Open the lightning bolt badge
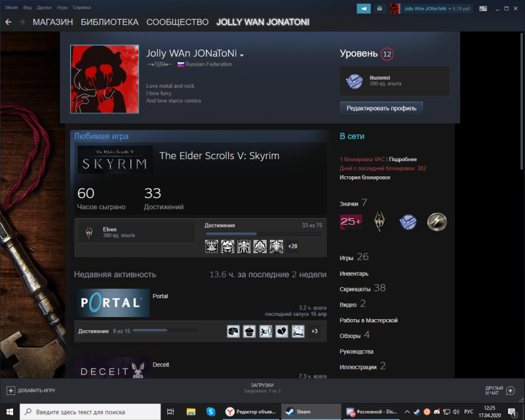This screenshot has width=525, height=420. click(x=437, y=221)
